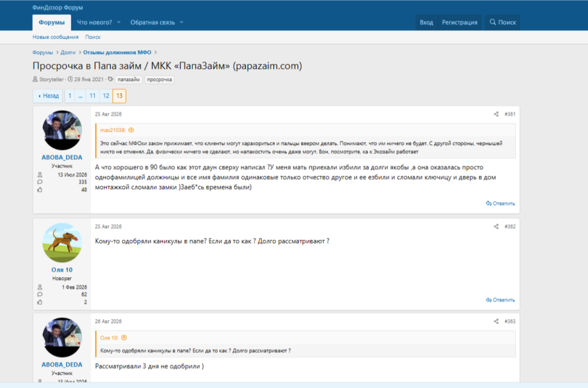Open thread start date 29 Янв 2021
Viewport: 588px width, 388px height.
89,79
